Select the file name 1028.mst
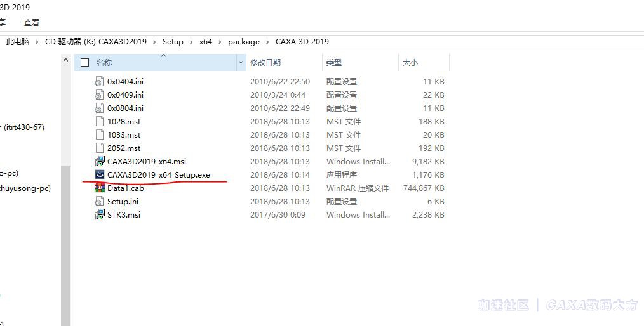Screen dimensions: 644x326 pyautogui.click(x=124, y=121)
